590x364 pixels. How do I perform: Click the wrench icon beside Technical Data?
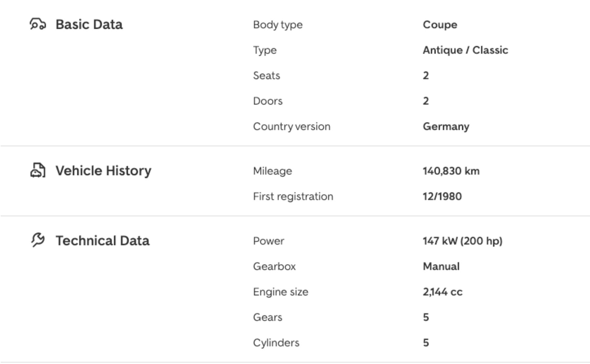pyautogui.click(x=38, y=240)
